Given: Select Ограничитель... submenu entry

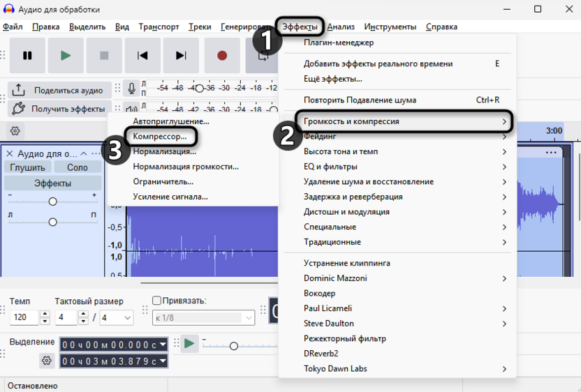Looking at the screenshot, I should [x=193, y=182].
